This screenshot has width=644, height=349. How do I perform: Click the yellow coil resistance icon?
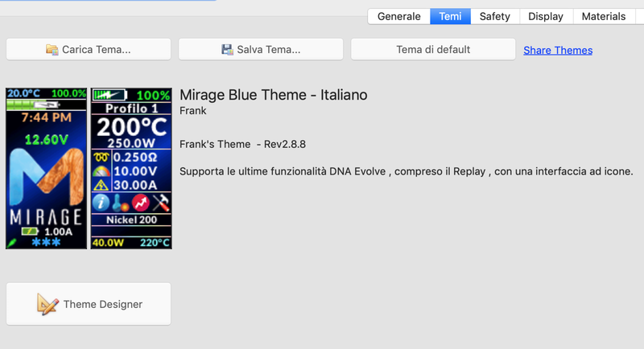[101, 157]
